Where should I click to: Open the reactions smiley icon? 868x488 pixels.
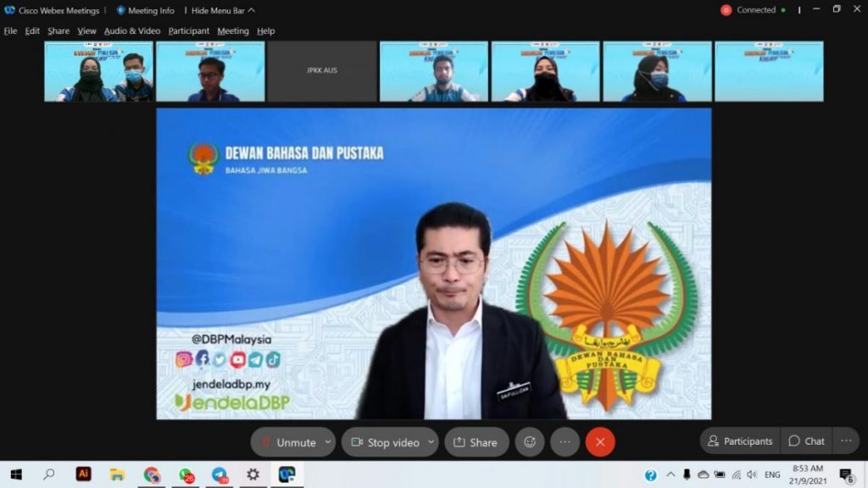pyautogui.click(x=530, y=442)
